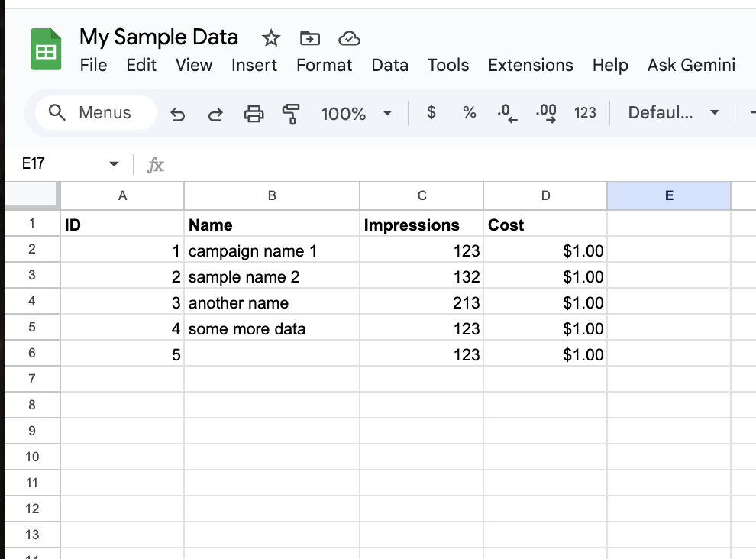
Task: Format as currency with dollar icon
Action: (431, 113)
